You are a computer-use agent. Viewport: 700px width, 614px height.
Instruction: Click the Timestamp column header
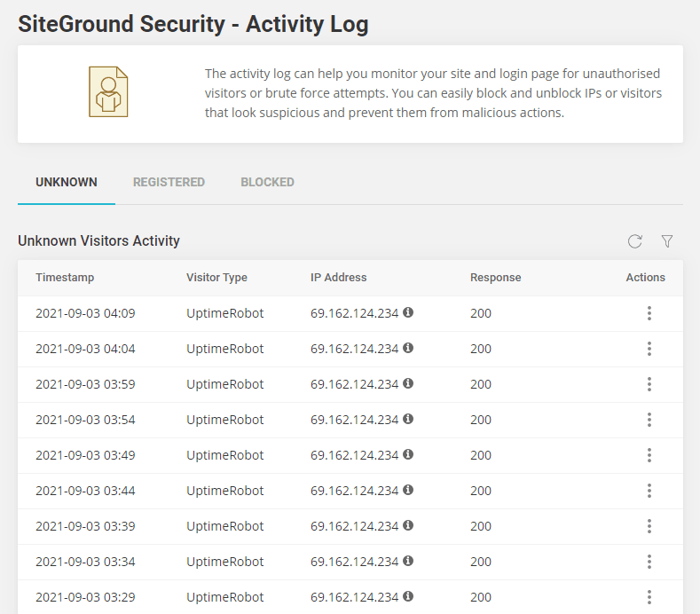pos(65,278)
